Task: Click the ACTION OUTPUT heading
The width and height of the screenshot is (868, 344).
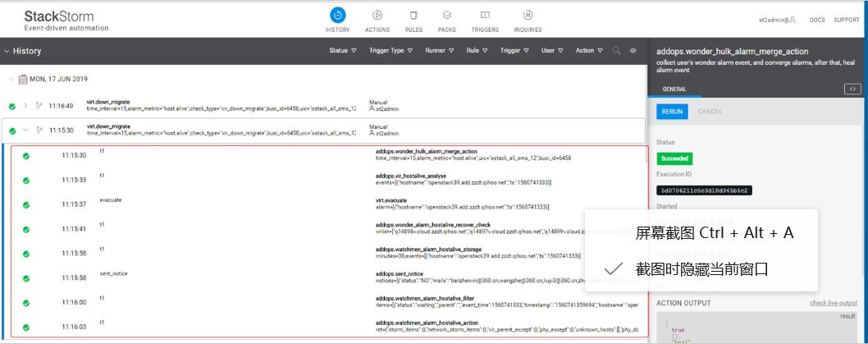Action: 683,303
